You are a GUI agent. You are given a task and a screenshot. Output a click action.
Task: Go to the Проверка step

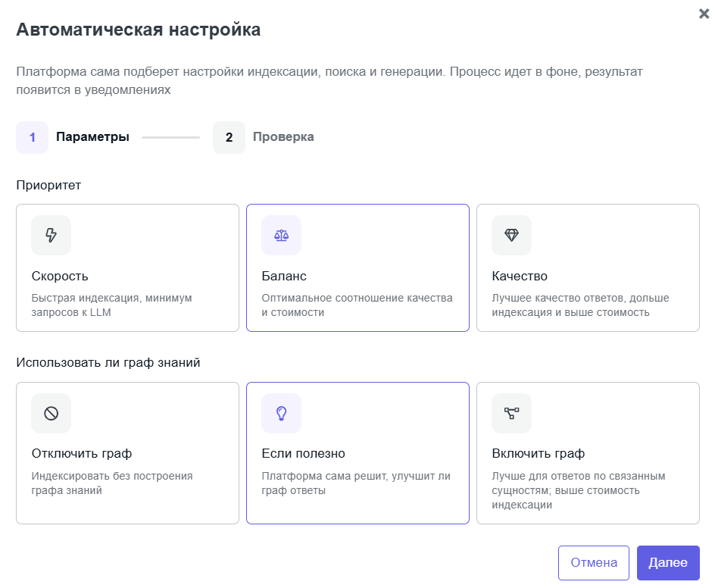point(283,137)
